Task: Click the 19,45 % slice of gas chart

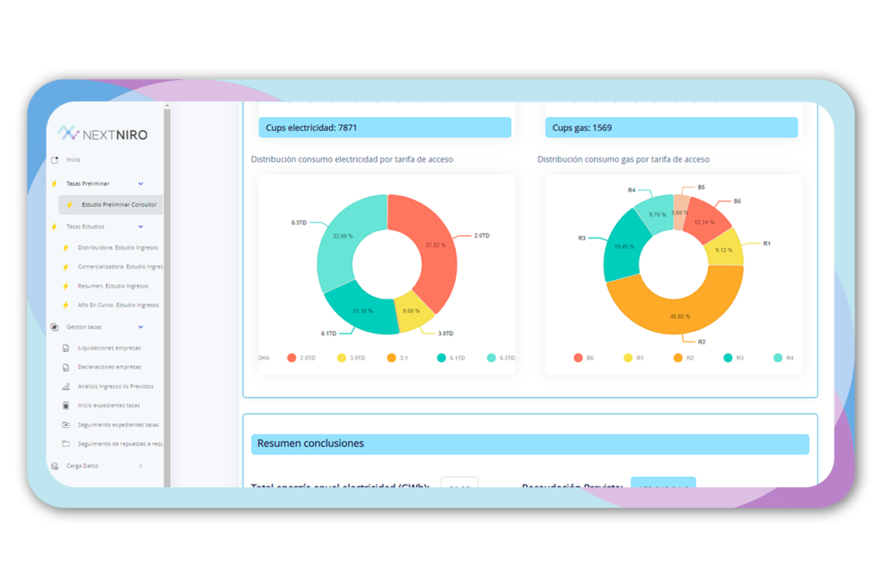Action: pyautogui.click(x=624, y=247)
